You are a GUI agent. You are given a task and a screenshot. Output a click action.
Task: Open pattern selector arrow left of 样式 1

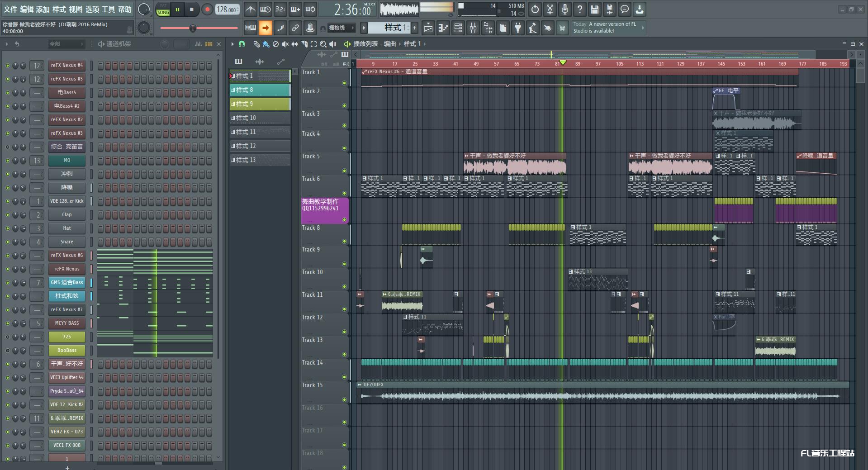tap(364, 28)
